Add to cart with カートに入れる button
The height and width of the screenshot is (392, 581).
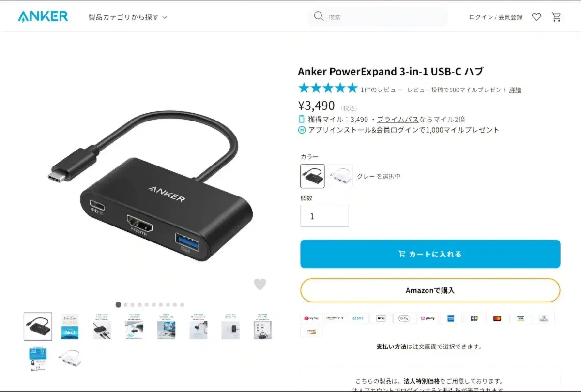tap(430, 254)
